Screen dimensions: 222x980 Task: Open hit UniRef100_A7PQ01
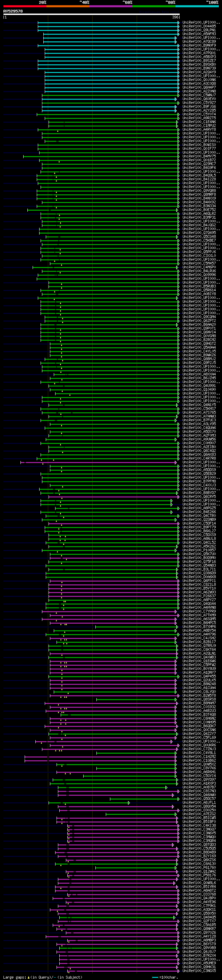199,53
